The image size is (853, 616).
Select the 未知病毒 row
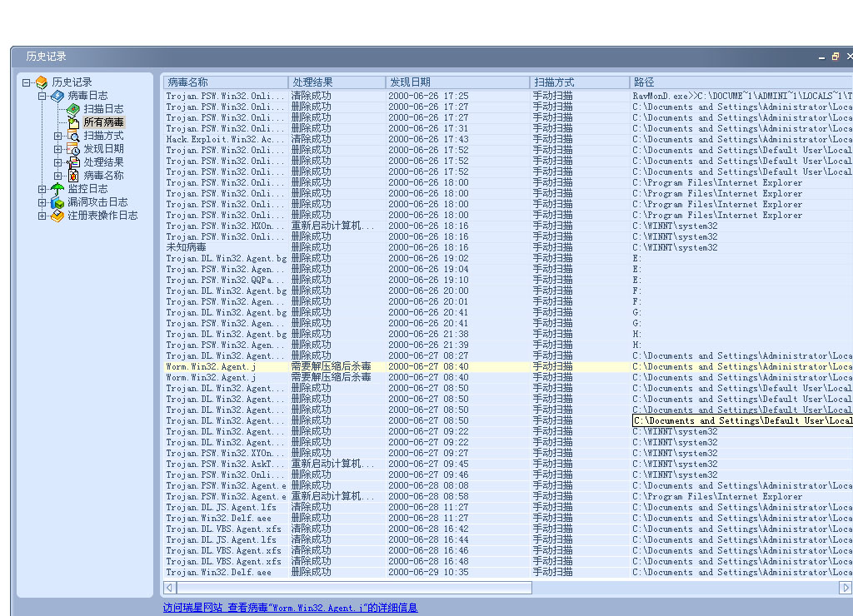click(508, 247)
